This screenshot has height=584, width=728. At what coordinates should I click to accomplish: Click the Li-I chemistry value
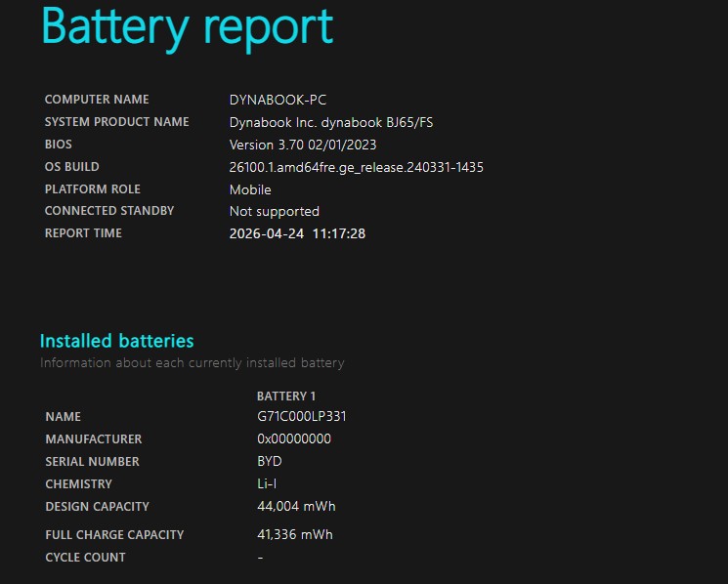tap(266, 484)
